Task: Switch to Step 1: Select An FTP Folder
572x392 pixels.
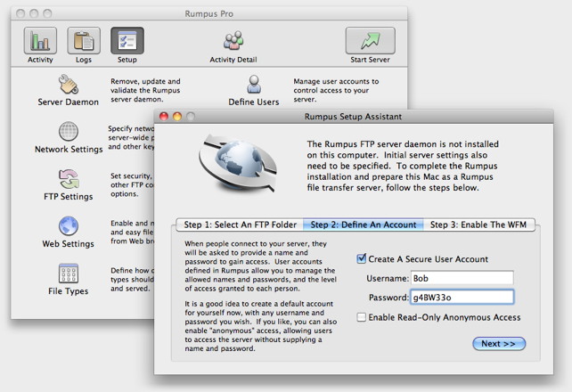Action: tap(240, 225)
